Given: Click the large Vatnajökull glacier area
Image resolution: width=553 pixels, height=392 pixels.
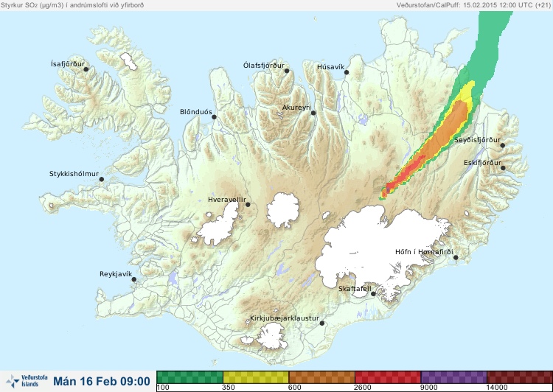Looking at the screenshot, I should pyautogui.click(x=381, y=248).
